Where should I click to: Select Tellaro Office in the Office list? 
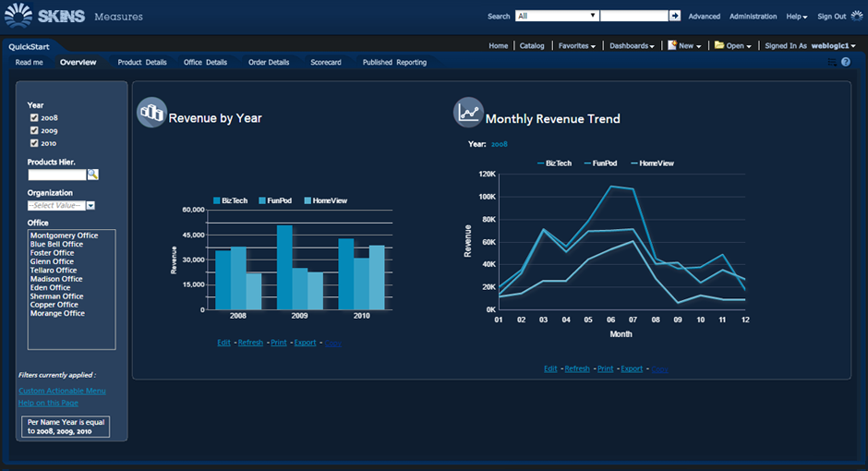click(x=54, y=270)
